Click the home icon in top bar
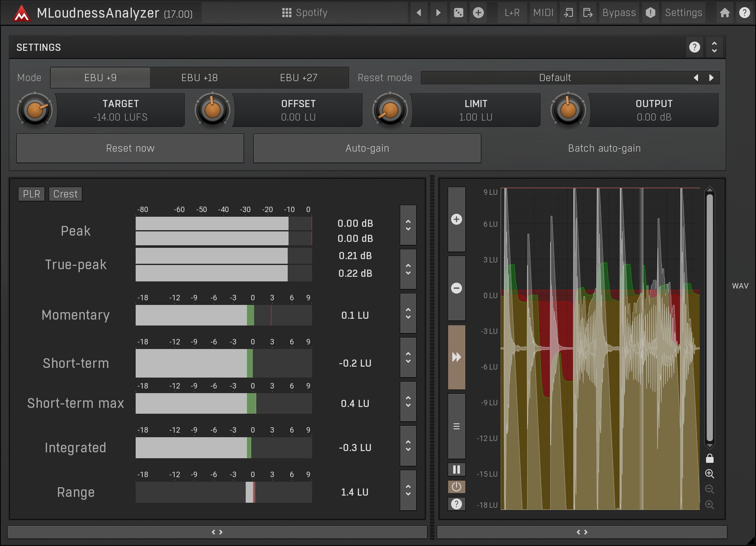This screenshot has height=546, width=756. [724, 13]
